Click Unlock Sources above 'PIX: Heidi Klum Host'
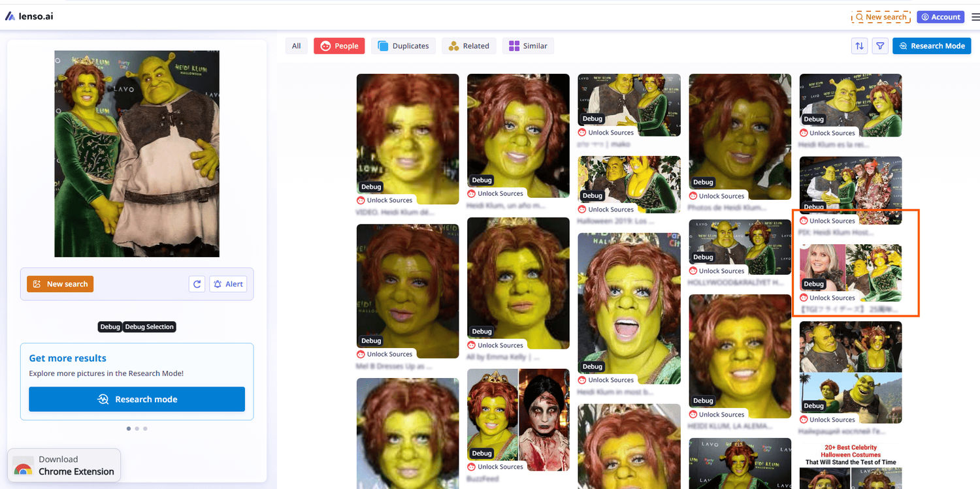The image size is (980, 489). tap(828, 221)
